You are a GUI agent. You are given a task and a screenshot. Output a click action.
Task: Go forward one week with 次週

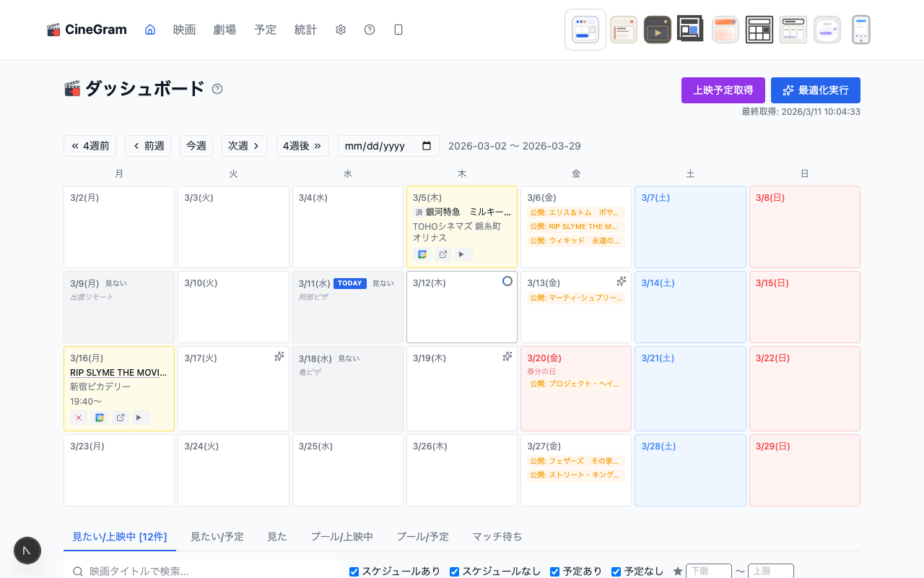(244, 146)
